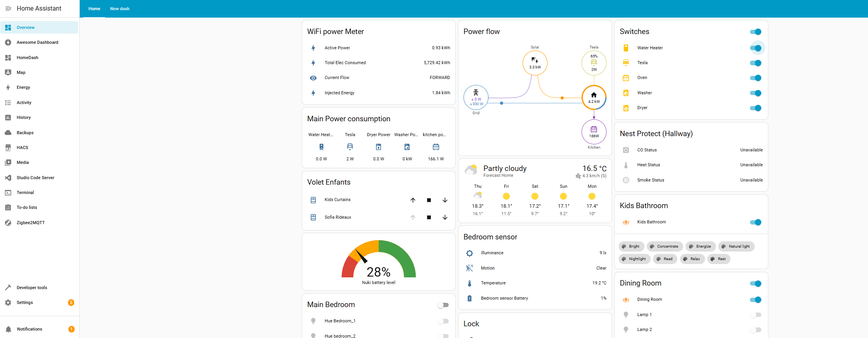868x338 pixels.
Task: Enable the Lamp 1 toggle
Action: click(x=755, y=315)
